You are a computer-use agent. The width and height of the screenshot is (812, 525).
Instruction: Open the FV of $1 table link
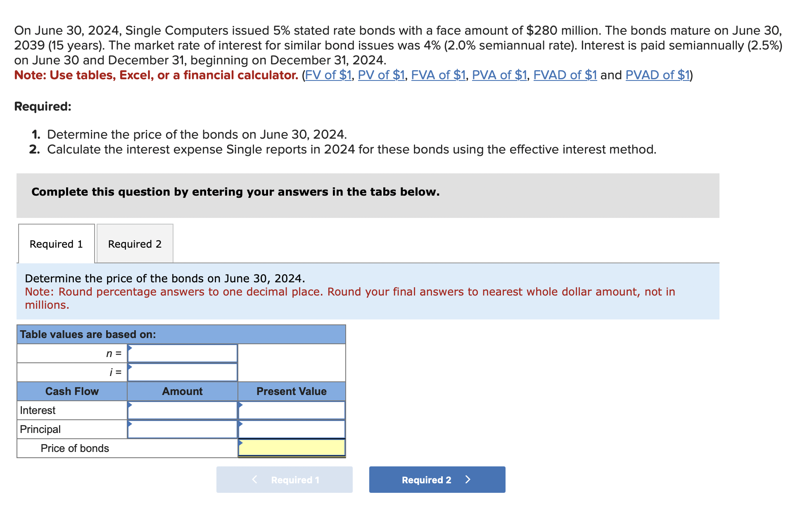click(x=328, y=75)
